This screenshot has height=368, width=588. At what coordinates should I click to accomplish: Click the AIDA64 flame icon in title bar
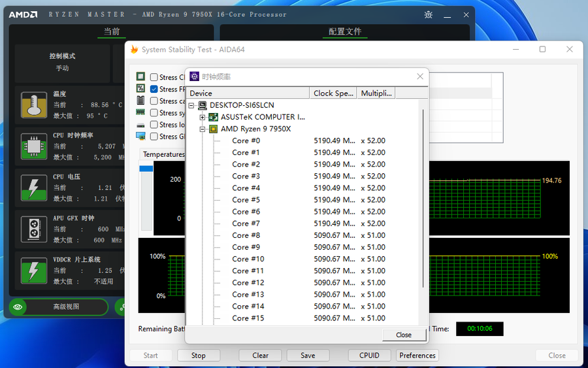(x=135, y=50)
